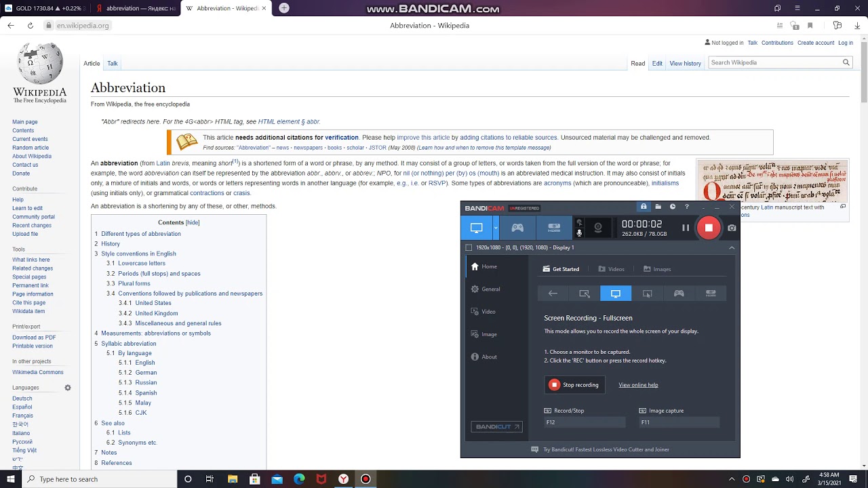Select Bandicam screen recording mode monitor icon

477,228
